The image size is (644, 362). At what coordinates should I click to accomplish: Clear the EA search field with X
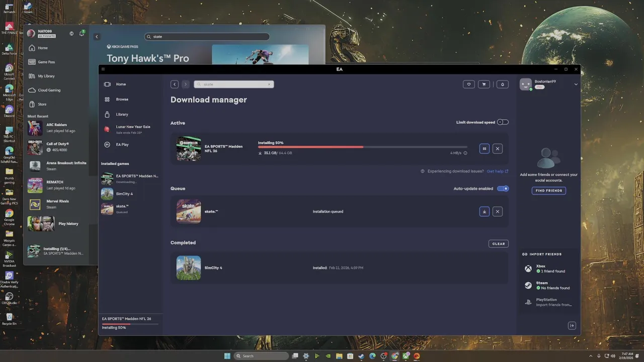click(269, 84)
